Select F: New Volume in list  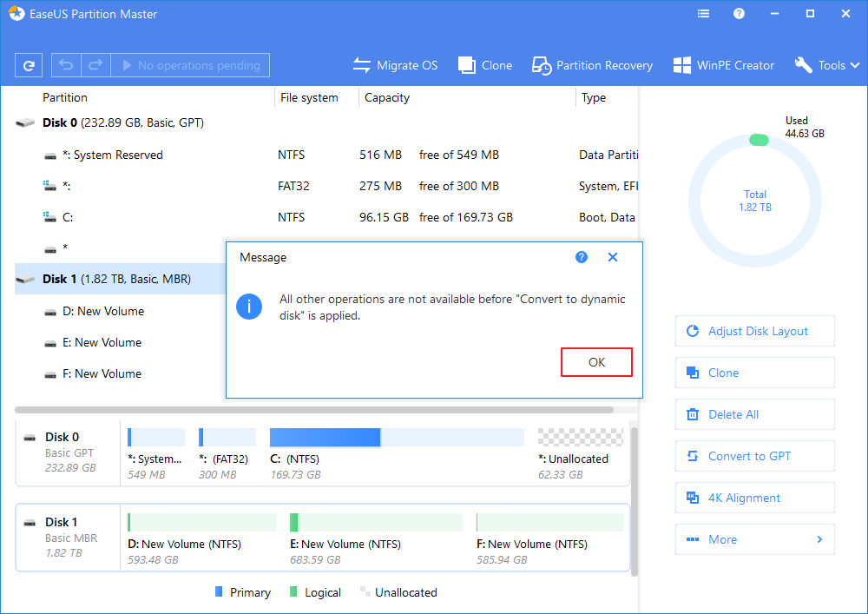[120, 373]
